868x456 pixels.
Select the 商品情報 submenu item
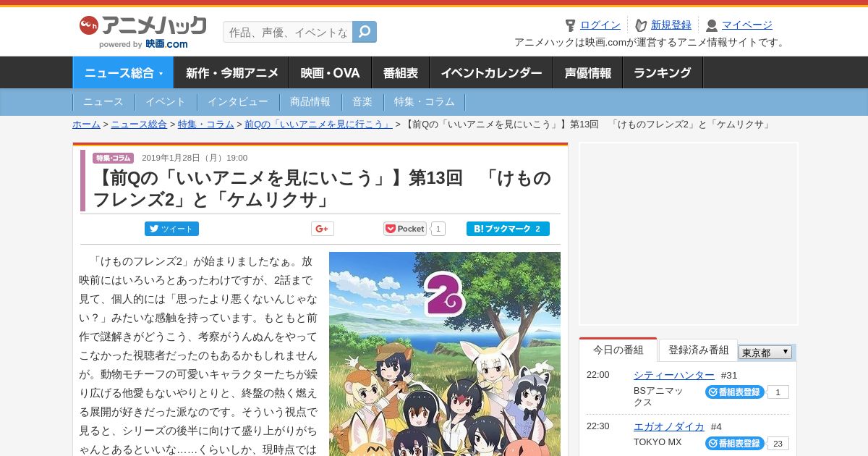pyautogui.click(x=310, y=102)
